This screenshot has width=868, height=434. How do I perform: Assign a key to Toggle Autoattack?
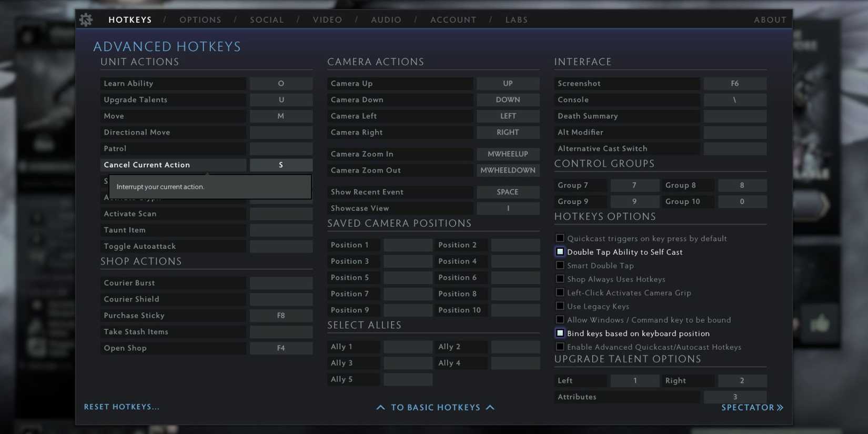pyautogui.click(x=281, y=246)
